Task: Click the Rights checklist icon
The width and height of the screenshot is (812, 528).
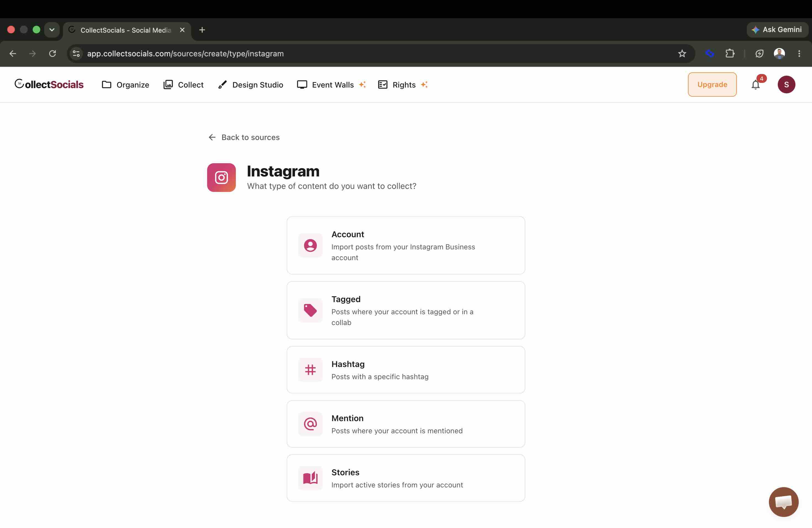Action: click(x=383, y=85)
